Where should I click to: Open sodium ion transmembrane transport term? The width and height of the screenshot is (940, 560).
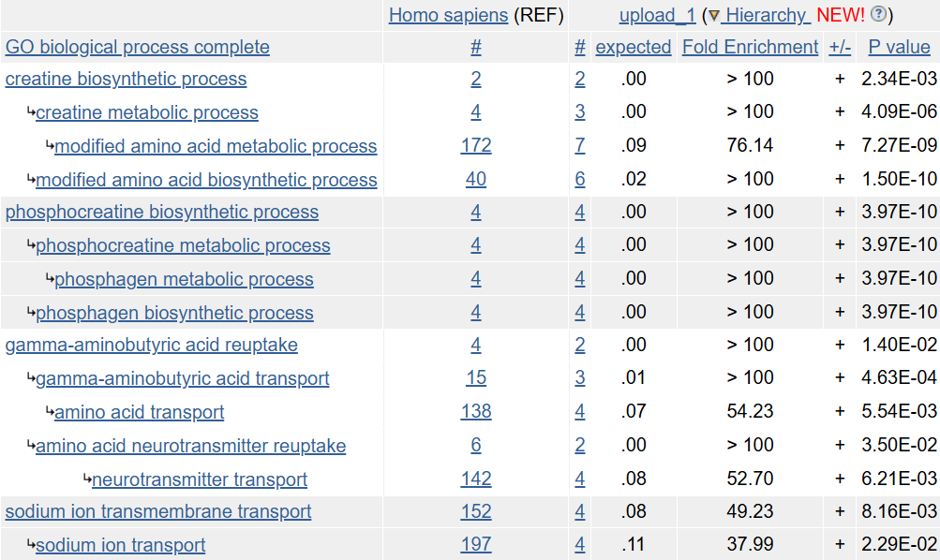pyautogui.click(x=158, y=511)
